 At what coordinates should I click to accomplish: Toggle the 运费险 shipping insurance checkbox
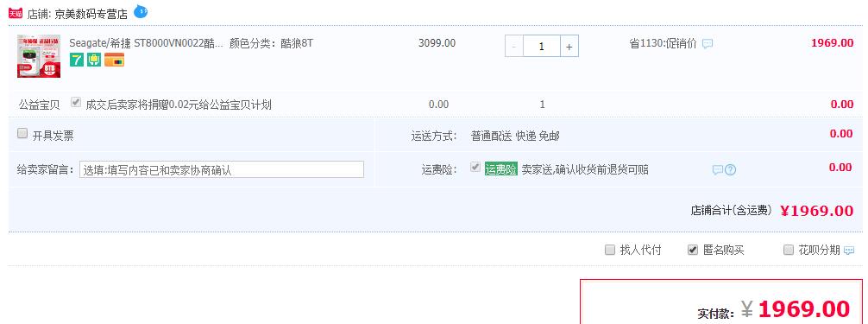coord(475,167)
